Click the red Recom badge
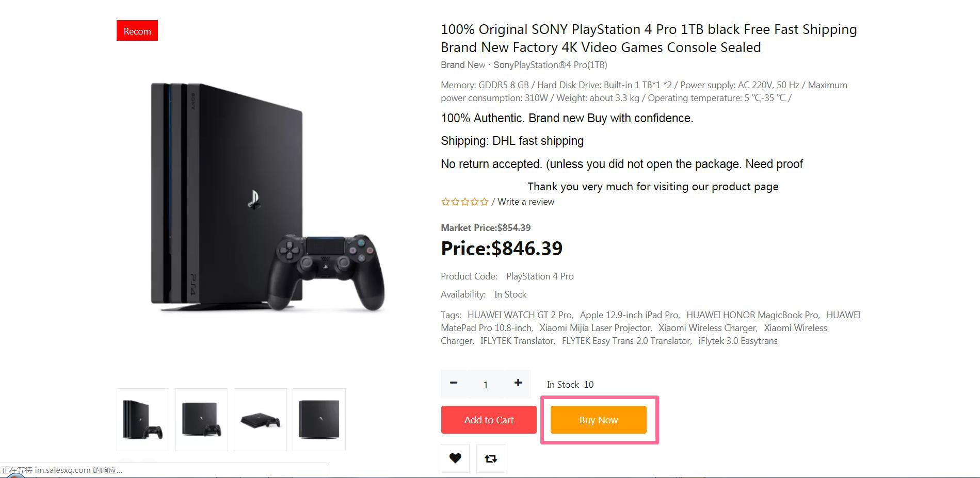The image size is (980, 478). tap(137, 31)
